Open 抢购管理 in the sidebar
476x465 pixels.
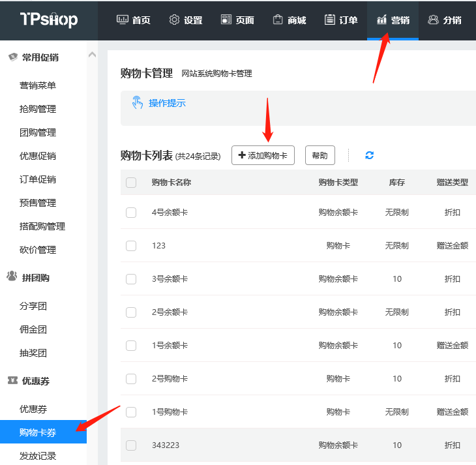(38, 109)
